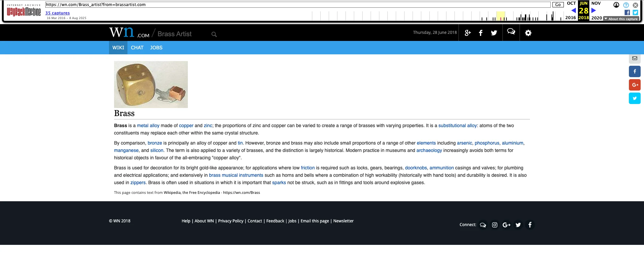Open Privacy Policy footer link
The height and width of the screenshot is (269, 644).
coord(230,221)
